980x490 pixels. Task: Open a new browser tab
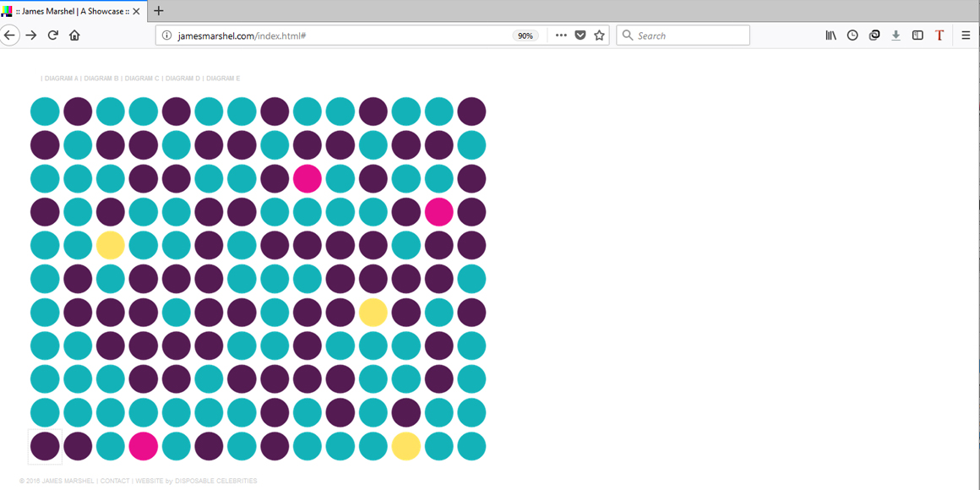tap(159, 11)
